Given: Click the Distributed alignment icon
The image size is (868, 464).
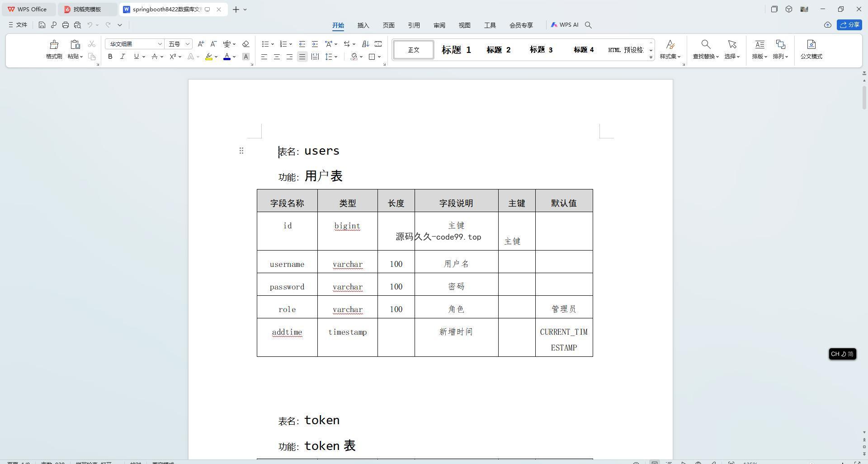Looking at the screenshot, I should coord(315,57).
